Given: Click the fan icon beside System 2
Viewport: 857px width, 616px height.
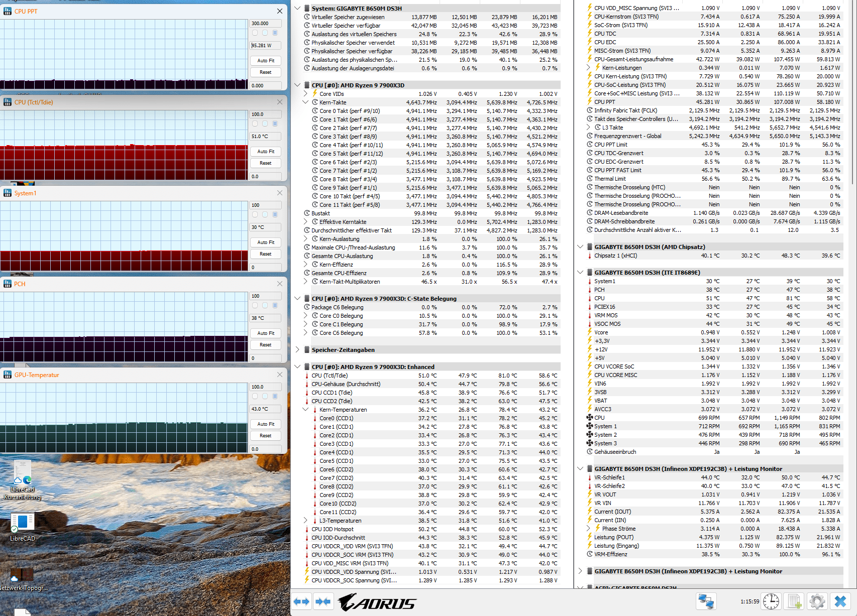Looking at the screenshot, I should coord(590,435).
